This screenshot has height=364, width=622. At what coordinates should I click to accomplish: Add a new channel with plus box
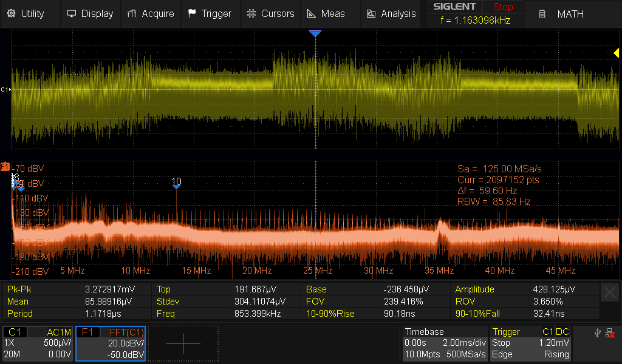(x=183, y=343)
